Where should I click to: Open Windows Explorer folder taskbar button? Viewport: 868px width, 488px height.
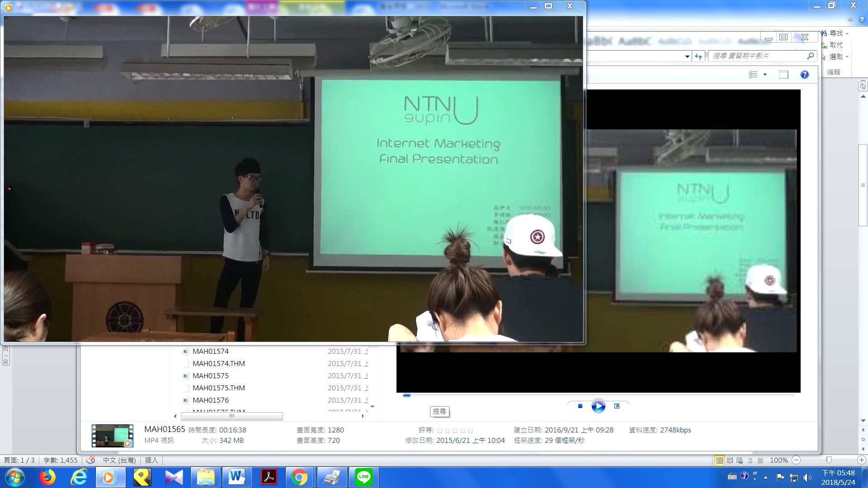click(x=205, y=477)
